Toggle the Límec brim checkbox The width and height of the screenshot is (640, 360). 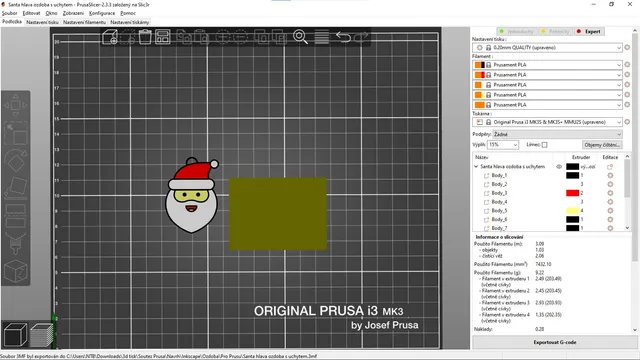pyautogui.click(x=544, y=145)
